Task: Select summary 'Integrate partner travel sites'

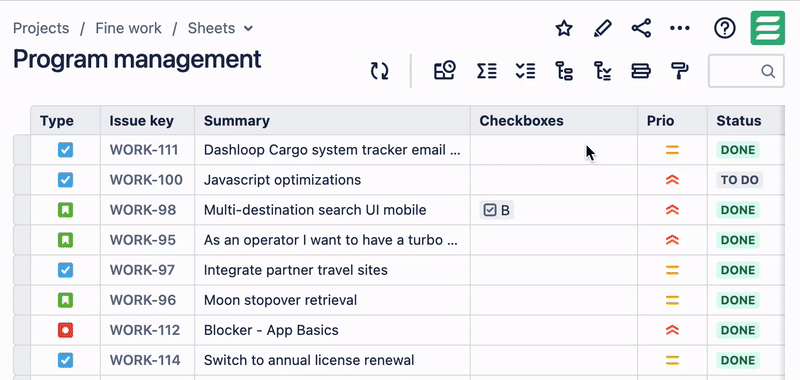Action: 295,270
